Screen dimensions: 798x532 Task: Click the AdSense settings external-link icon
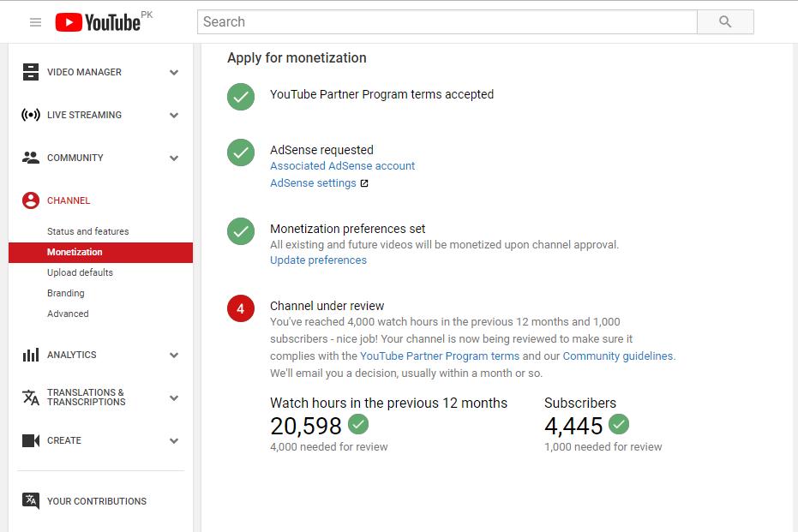click(364, 183)
